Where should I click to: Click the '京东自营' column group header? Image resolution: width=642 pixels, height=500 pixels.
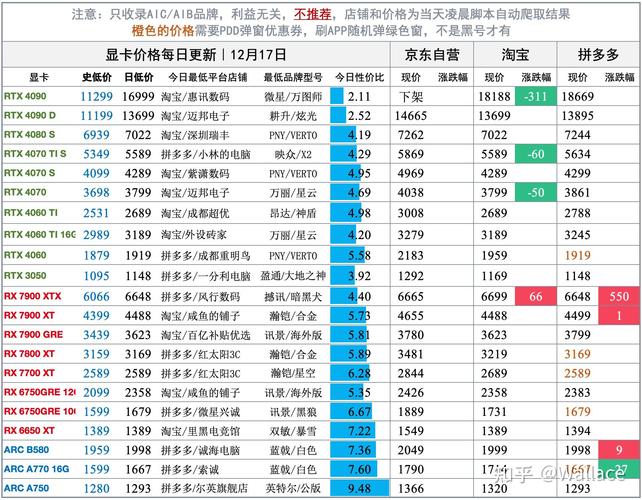(x=432, y=55)
